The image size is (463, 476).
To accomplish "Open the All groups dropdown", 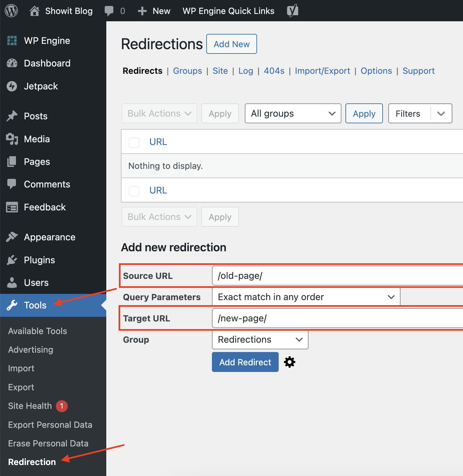I will [293, 113].
